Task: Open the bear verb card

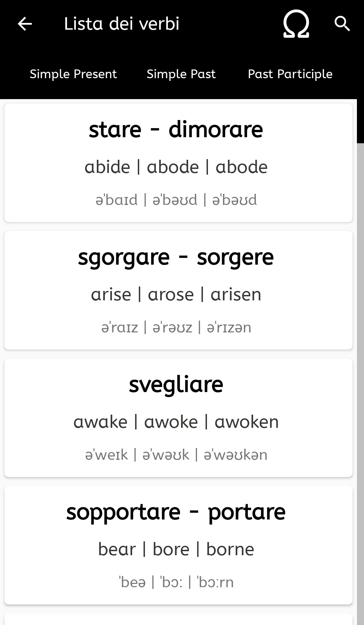Action: [178, 545]
